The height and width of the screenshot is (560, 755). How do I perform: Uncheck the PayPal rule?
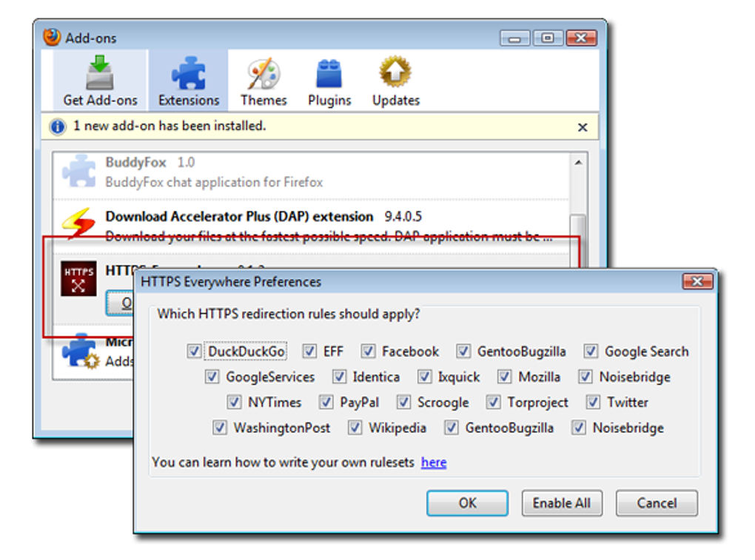[x=326, y=402]
